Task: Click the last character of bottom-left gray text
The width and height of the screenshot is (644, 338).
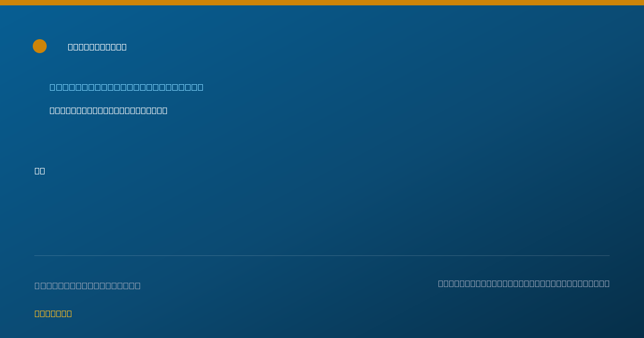Action: tap(137, 285)
